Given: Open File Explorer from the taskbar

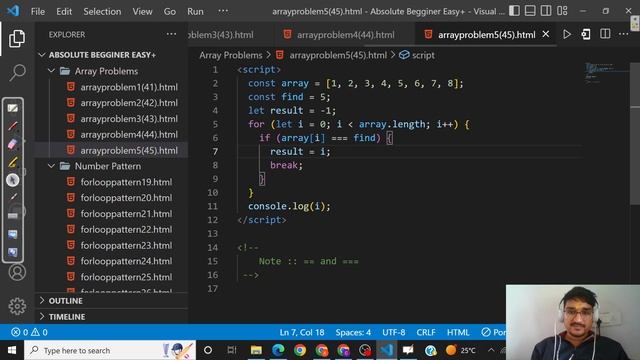Looking at the screenshot, I should pyautogui.click(x=256, y=350).
